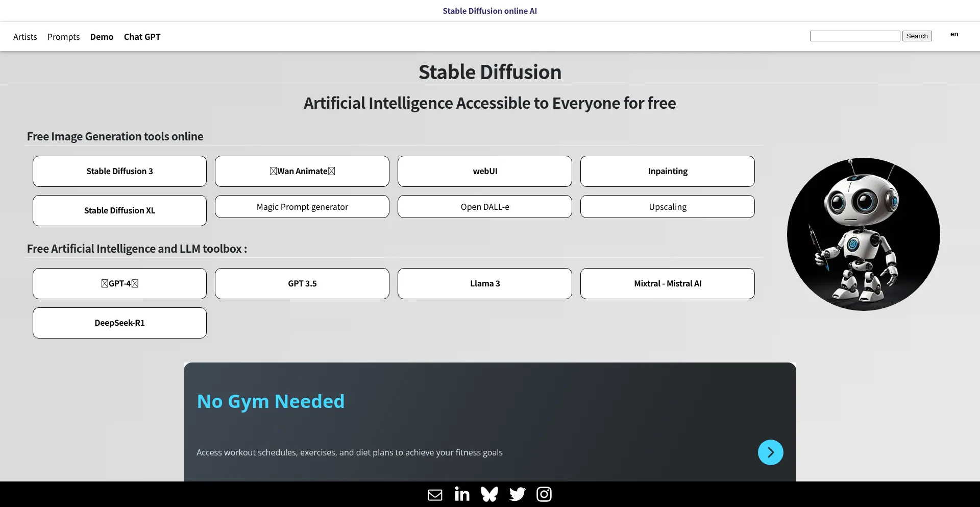Open the en language selector
The height and width of the screenshot is (507, 980).
point(954,34)
